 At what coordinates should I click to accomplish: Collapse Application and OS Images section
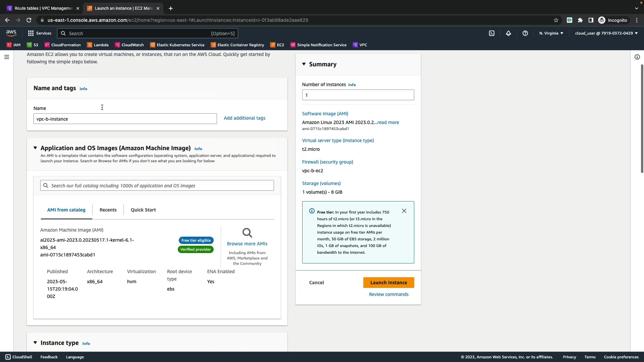click(x=35, y=148)
